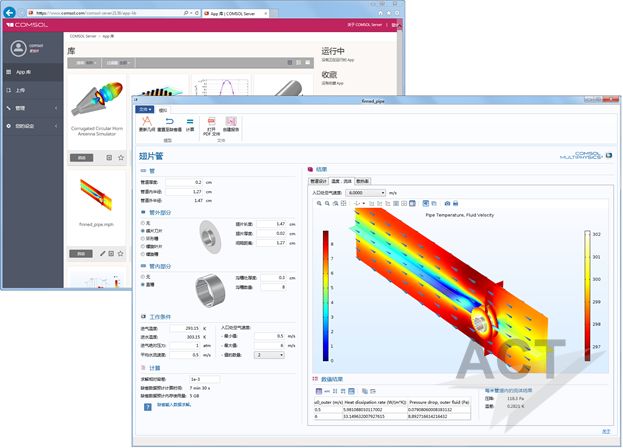The height and width of the screenshot is (448, 623).
Task: Select second radio option under inner pipe section
Action: 143,285
